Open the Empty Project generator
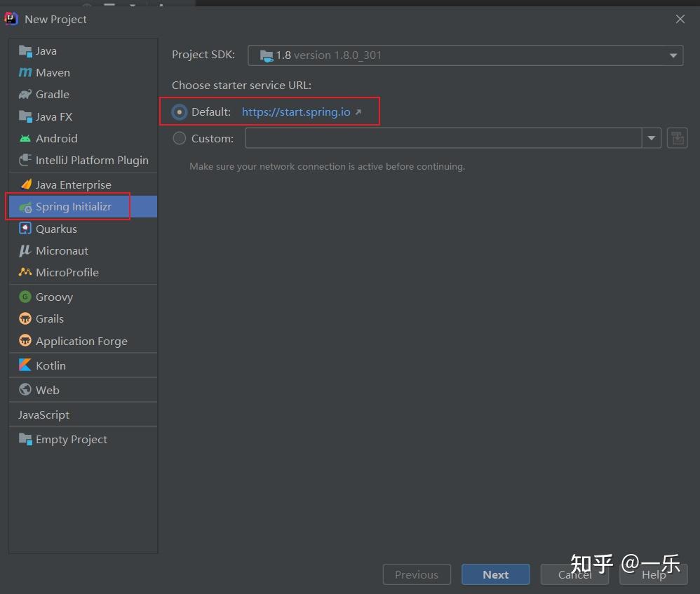This screenshot has width=700, height=594. tap(70, 439)
